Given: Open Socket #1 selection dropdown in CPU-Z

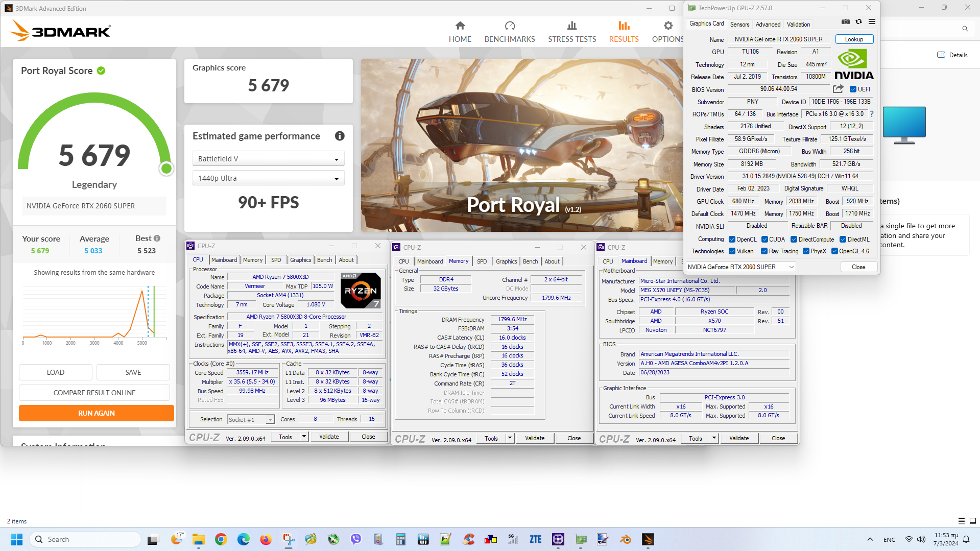Looking at the screenshot, I should 251,419.
